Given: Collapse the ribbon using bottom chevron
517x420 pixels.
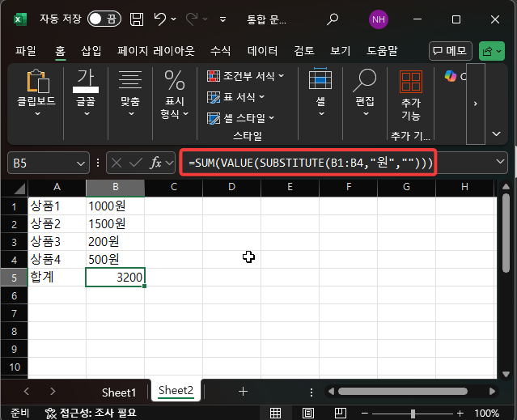Looking at the screenshot, I should point(496,134).
